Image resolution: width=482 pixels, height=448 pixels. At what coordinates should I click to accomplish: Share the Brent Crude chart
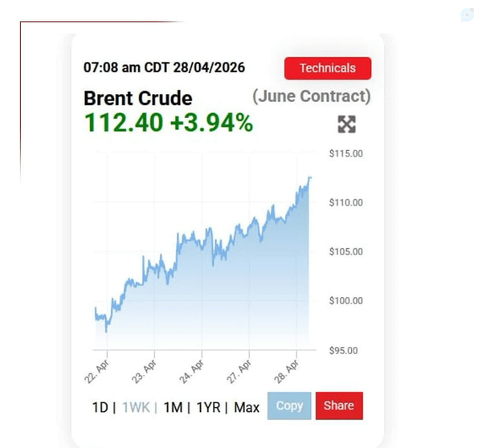(x=339, y=405)
